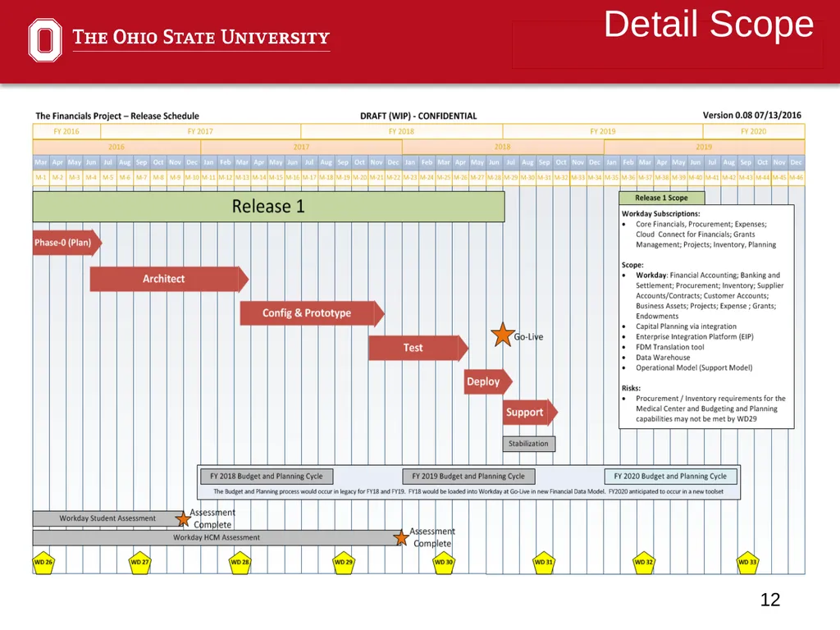Viewport: 840px width, 630px height.
Task: Click the Stabilization gray box
Action: point(529,444)
